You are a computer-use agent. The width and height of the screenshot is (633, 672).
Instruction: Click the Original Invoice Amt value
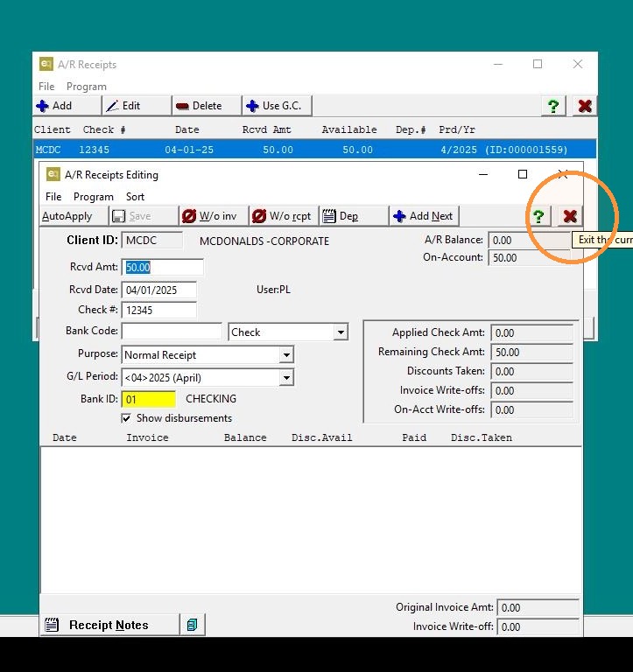538,608
